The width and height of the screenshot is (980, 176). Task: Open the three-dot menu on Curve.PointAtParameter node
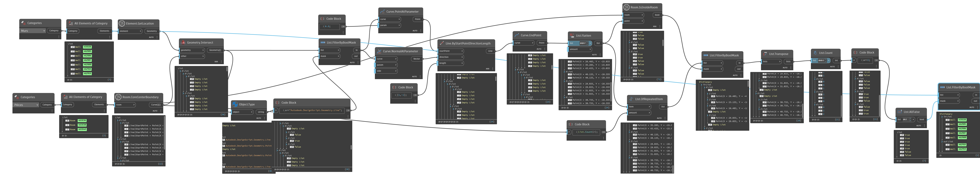[420, 31]
